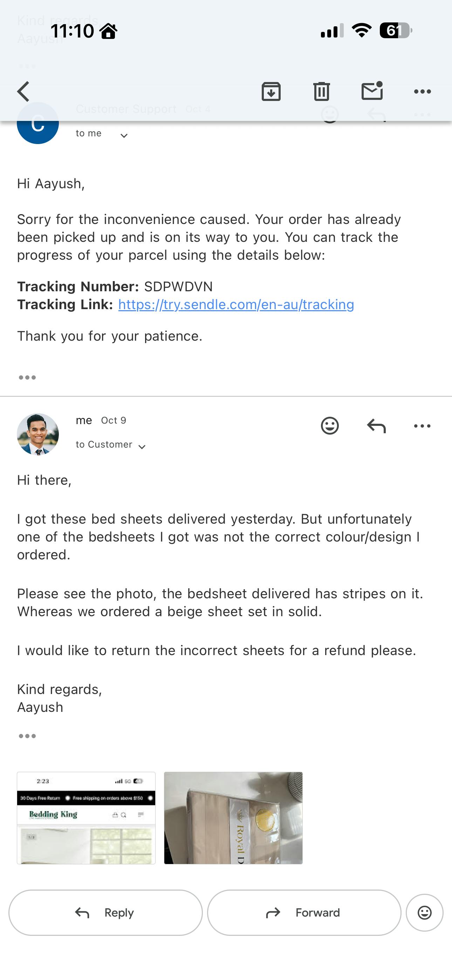Expand recipient details next to "to me"
452x980 pixels.
(x=124, y=135)
